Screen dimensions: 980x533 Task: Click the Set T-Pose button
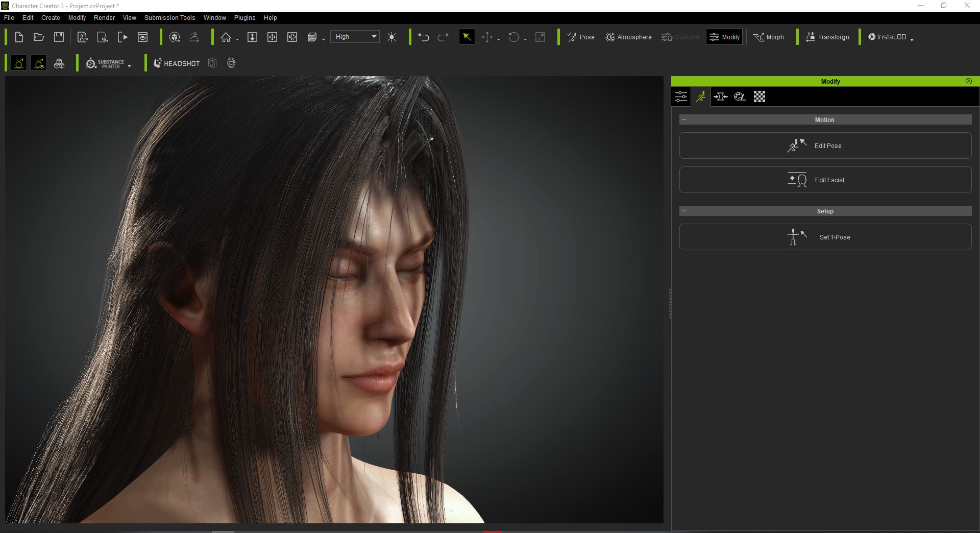click(825, 237)
